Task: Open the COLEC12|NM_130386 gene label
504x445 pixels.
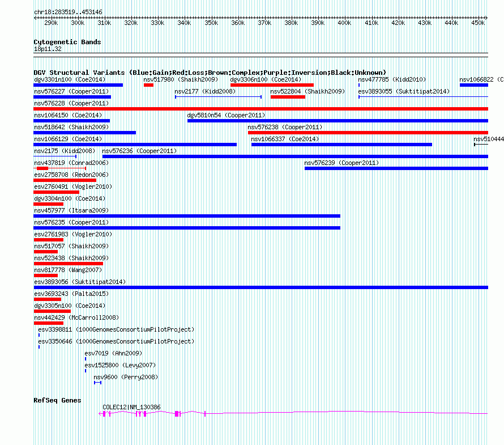Action: (131, 407)
